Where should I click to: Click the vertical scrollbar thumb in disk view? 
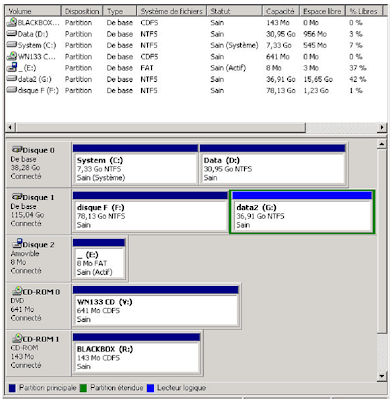(x=382, y=240)
